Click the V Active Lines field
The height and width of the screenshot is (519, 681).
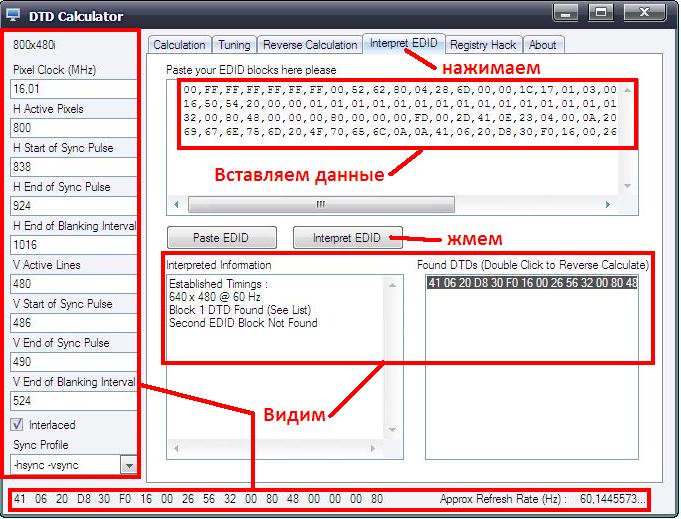[x=73, y=284]
